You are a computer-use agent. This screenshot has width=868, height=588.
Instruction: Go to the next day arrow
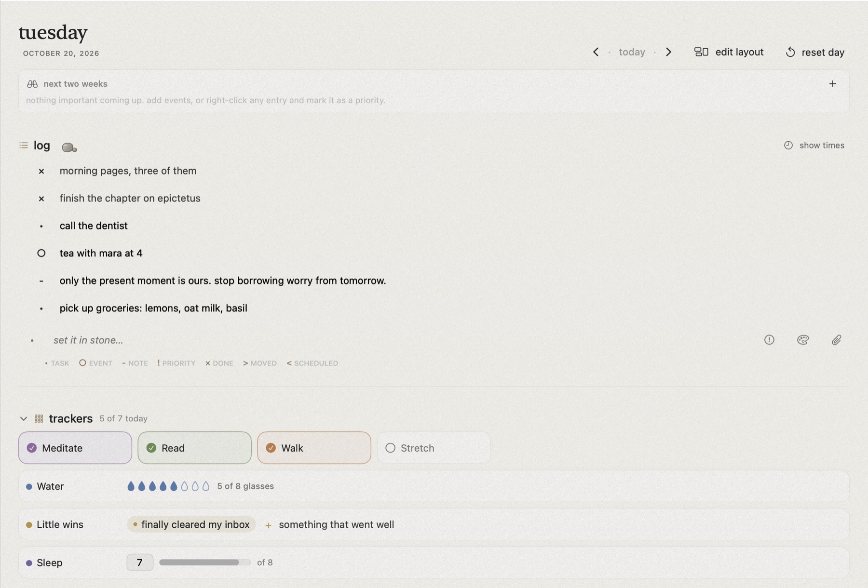coord(668,52)
